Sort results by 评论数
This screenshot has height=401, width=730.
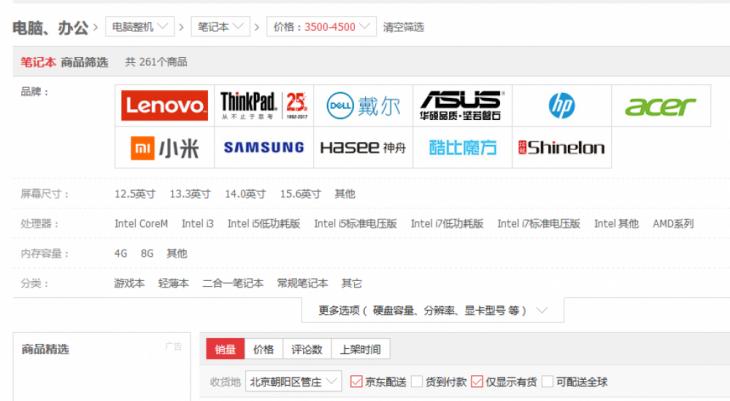point(307,349)
